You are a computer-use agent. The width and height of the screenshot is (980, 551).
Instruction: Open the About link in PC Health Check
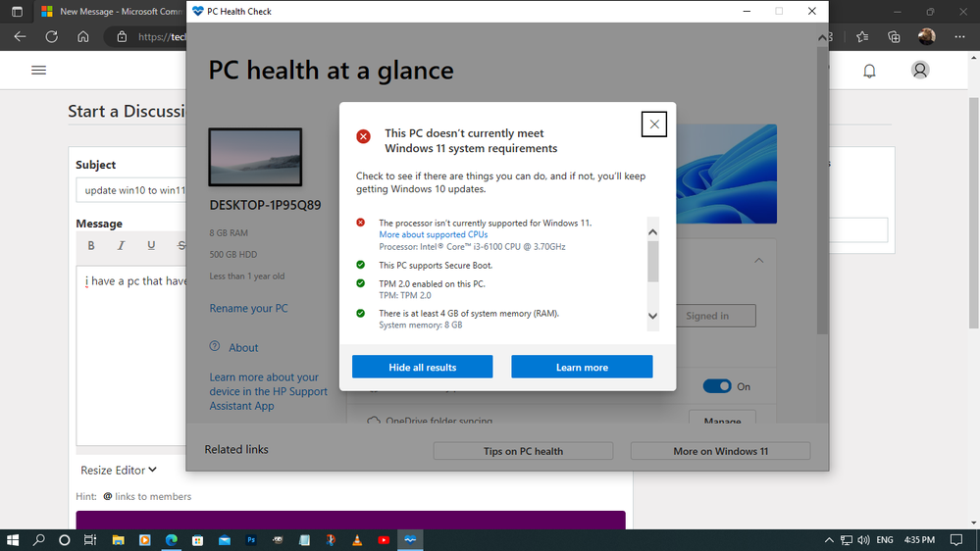[x=243, y=348]
